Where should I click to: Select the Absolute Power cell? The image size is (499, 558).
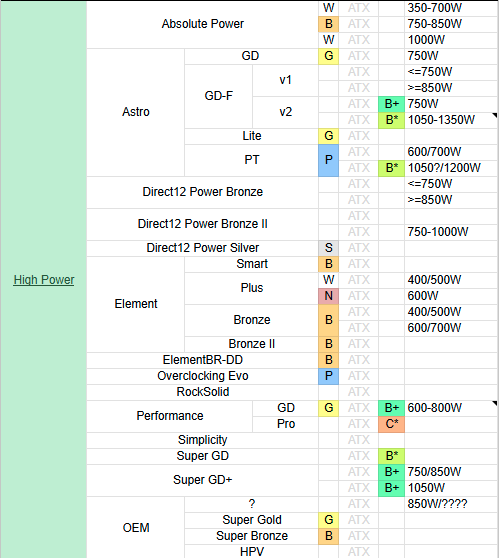203,24
